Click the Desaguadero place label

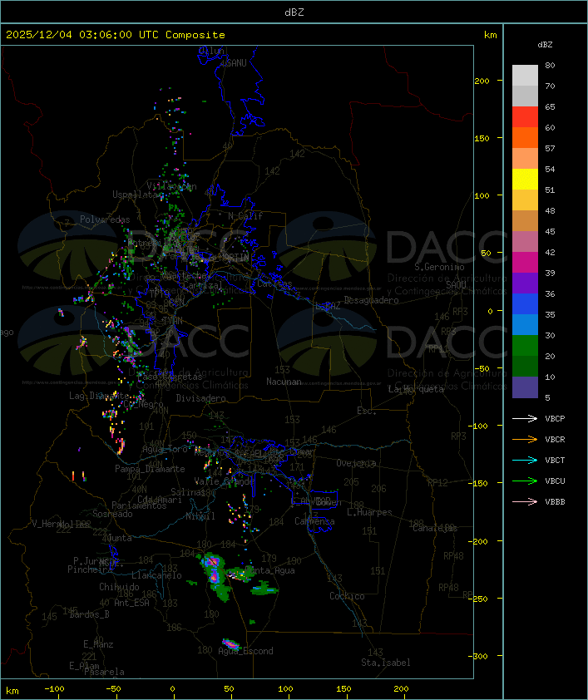coord(371,300)
